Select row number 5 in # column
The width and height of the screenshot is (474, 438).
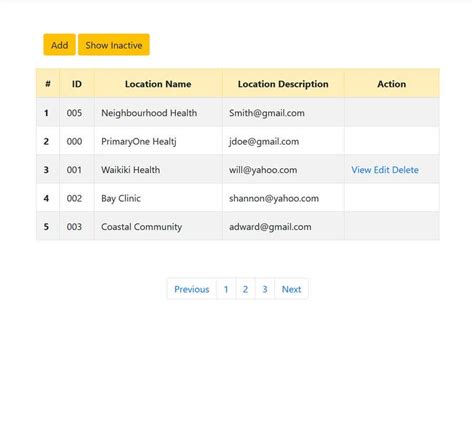coord(48,227)
